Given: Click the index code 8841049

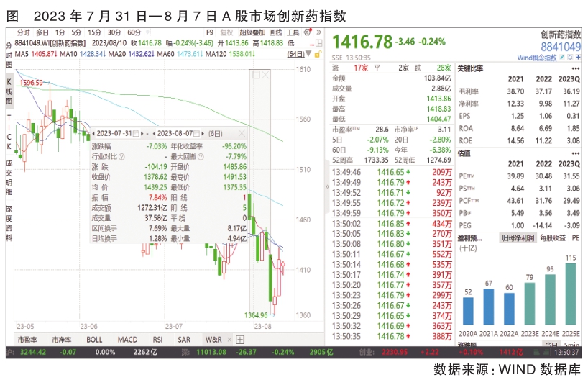Looking at the screenshot, I should pos(561,47).
